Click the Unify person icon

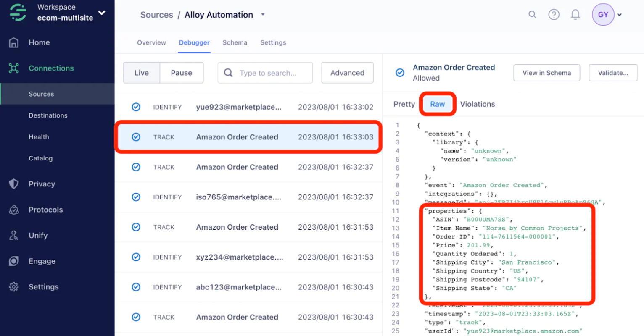pos(14,235)
